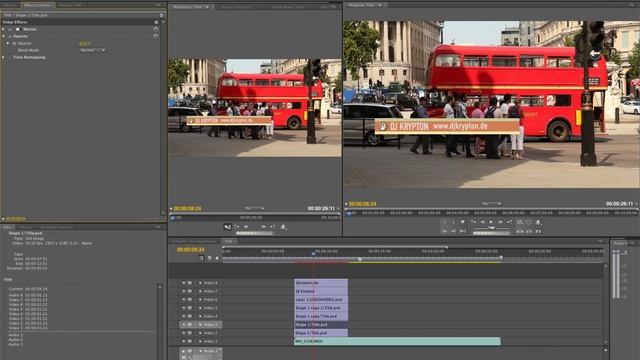
Task: Select the Program Title tab
Action: pyautogui.click(x=364, y=5)
